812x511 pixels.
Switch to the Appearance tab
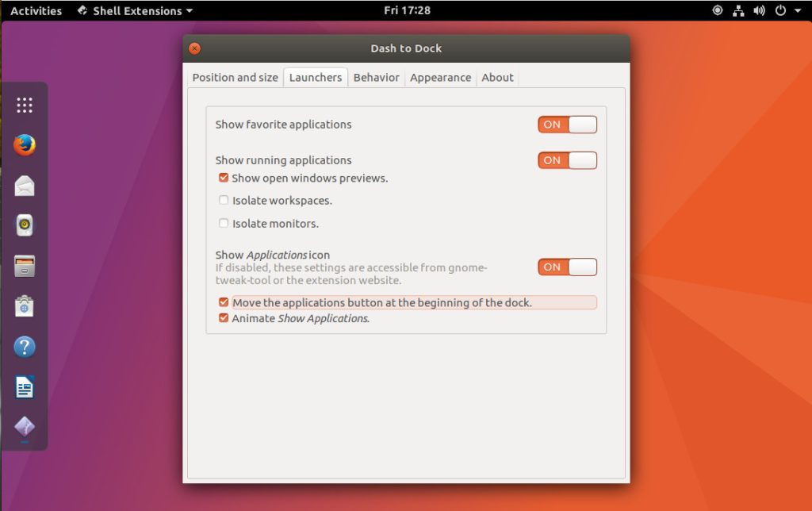point(440,78)
